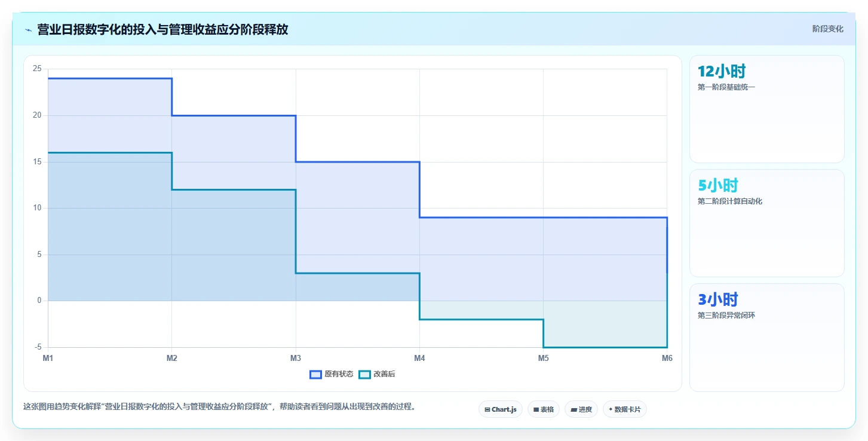Toggle the 改善后 legend swatch
Screen dimensions: 868x441
point(364,375)
